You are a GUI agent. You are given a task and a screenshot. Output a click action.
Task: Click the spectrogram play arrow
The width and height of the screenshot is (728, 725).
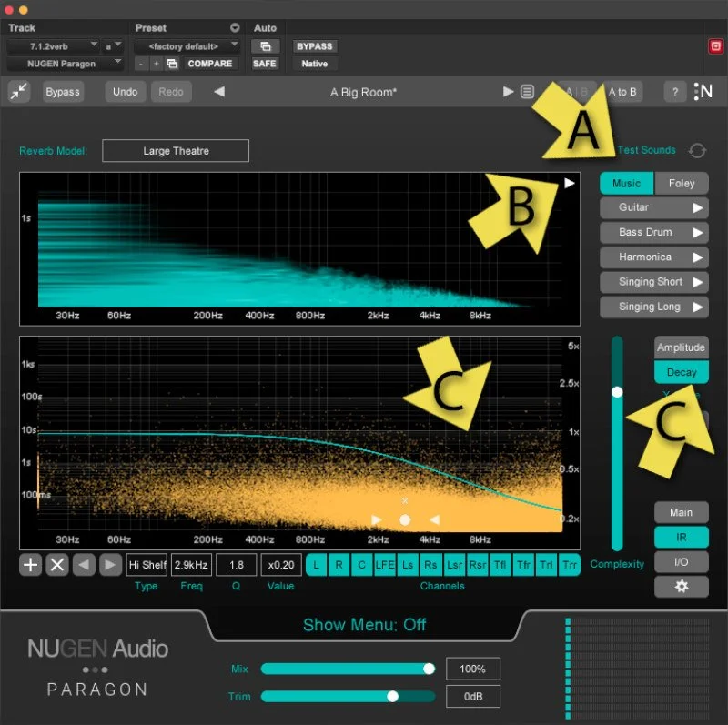[570, 184]
